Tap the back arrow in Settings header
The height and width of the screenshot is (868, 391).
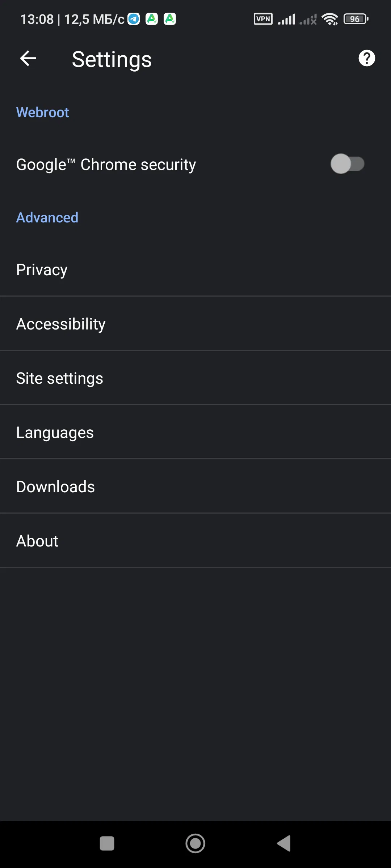[x=28, y=59]
